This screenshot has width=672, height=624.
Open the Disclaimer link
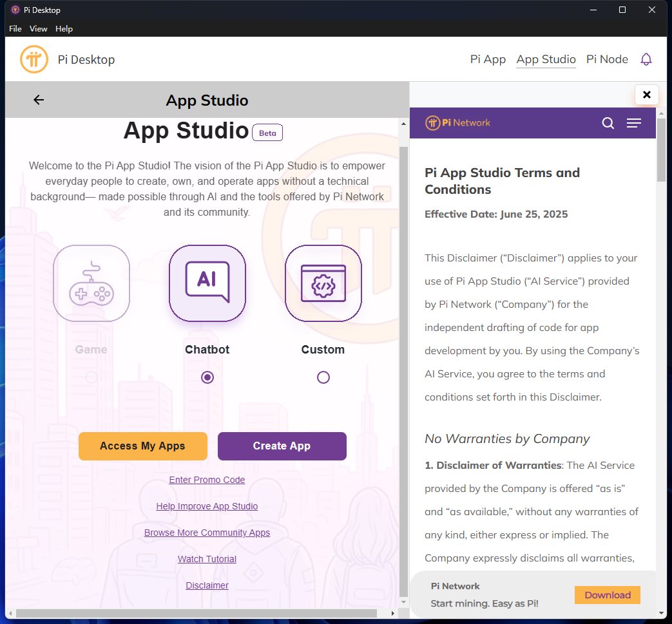click(207, 585)
